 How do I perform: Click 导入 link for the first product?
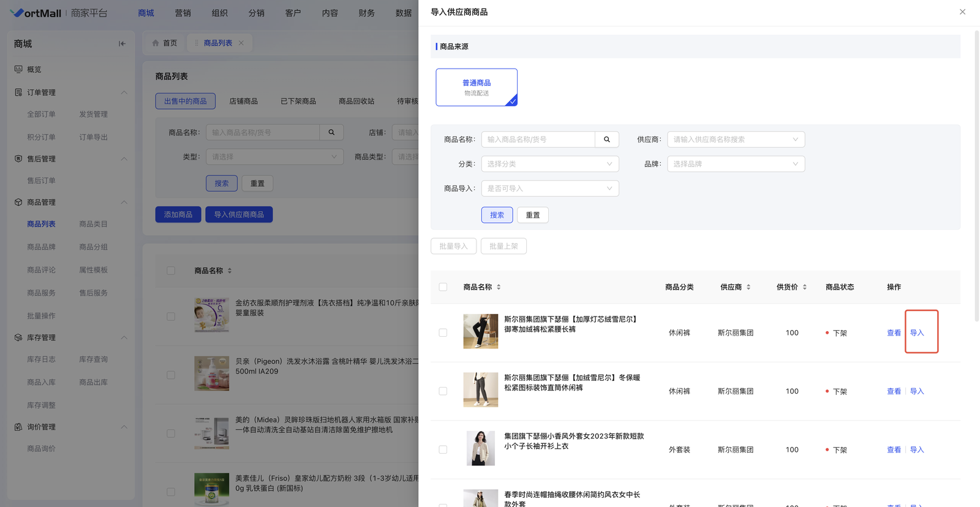pyautogui.click(x=916, y=332)
